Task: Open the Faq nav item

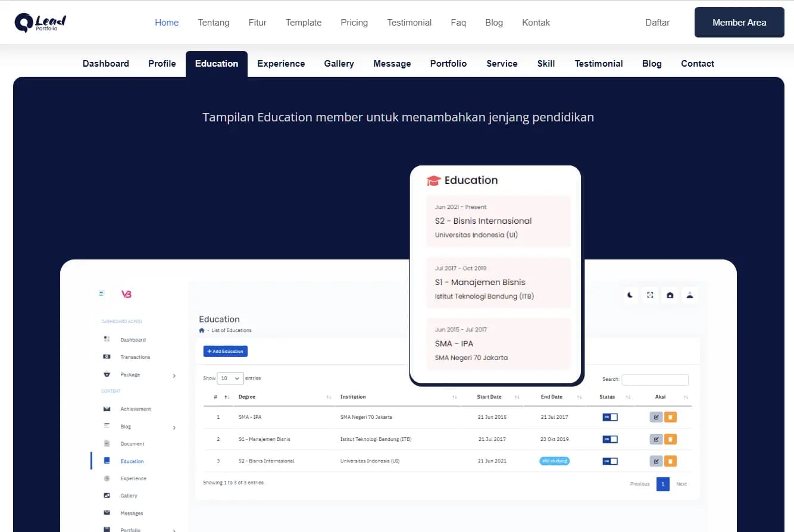Action: click(x=458, y=23)
